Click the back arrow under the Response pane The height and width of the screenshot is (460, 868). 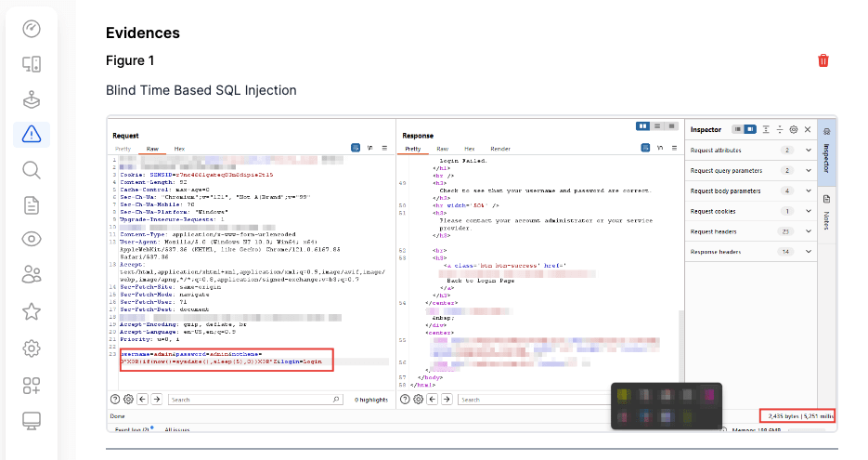433,399
